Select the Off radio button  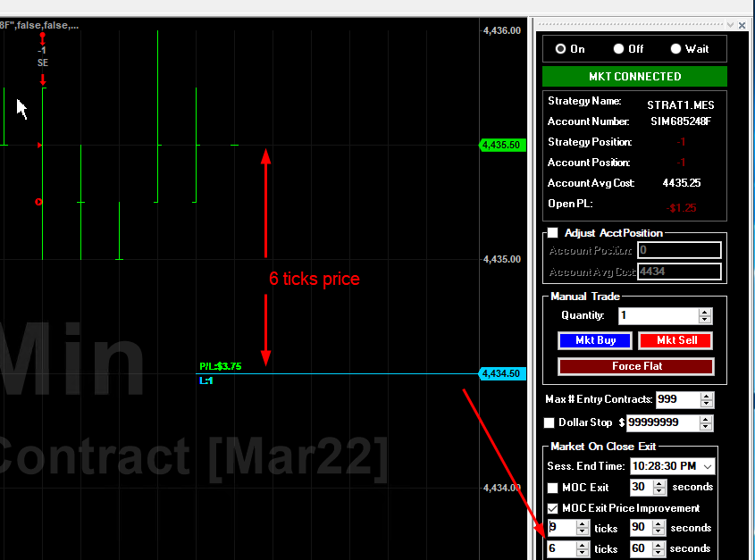coord(618,49)
